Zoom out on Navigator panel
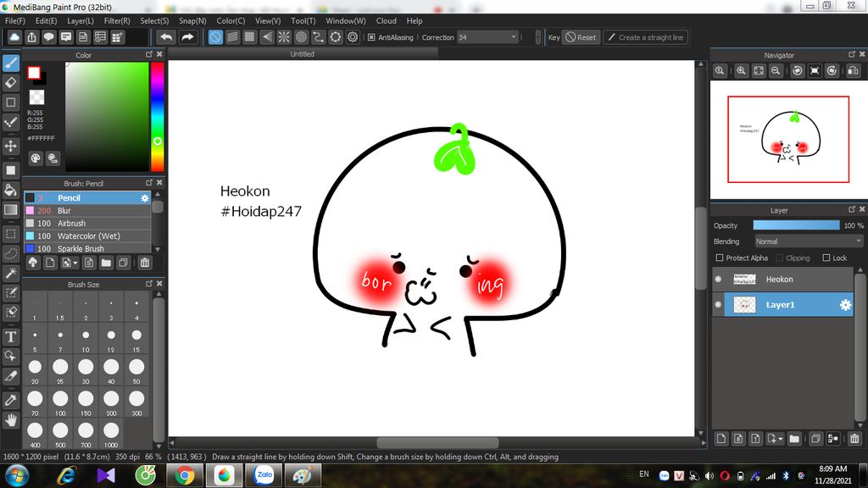Image resolution: width=868 pixels, height=488 pixels. (x=776, y=71)
